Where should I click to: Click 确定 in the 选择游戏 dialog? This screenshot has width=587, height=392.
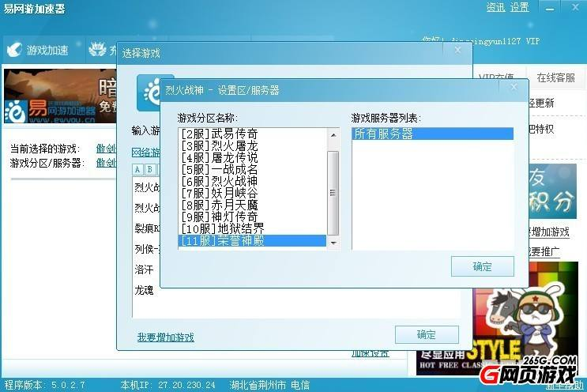[x=427, y=334]
